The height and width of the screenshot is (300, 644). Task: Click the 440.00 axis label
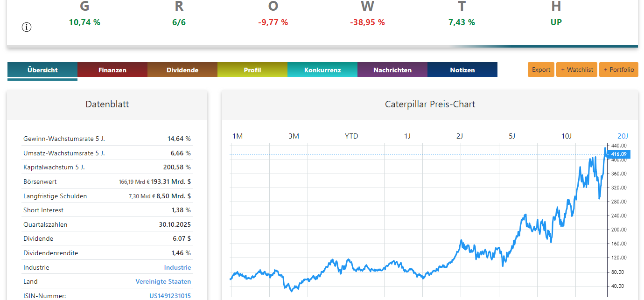click(x=618, y=146)
